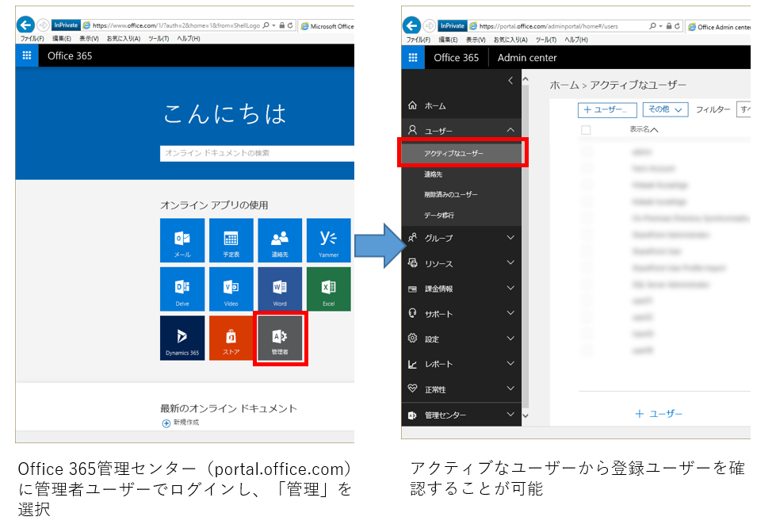This screenshot has height=532, width=776.
Task: Click the sidebar scrollbar up arrow
Action: (x=526, y=78)
